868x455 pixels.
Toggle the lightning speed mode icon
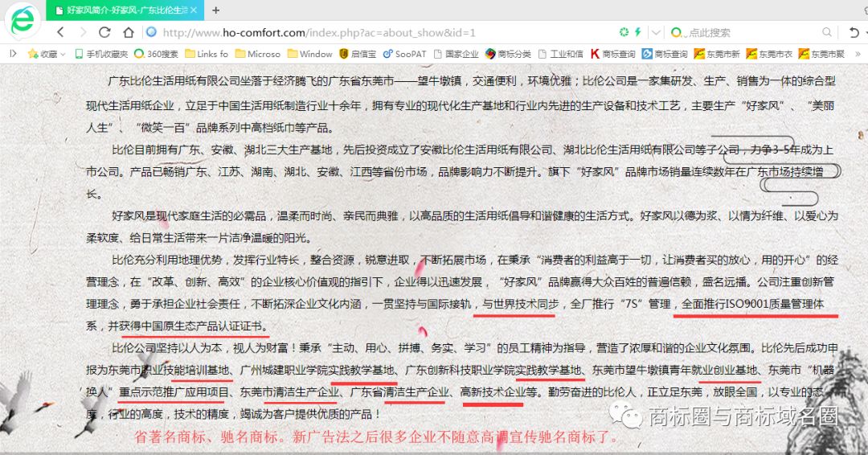637,32
